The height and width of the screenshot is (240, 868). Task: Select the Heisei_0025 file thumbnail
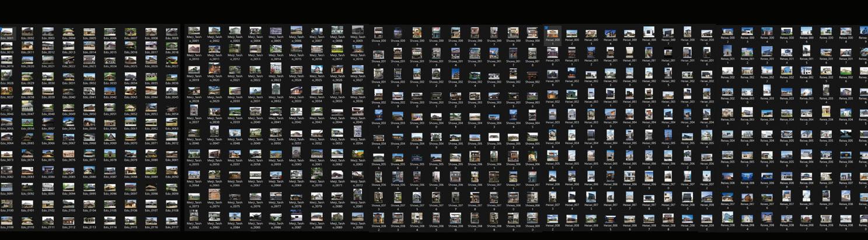668,73
